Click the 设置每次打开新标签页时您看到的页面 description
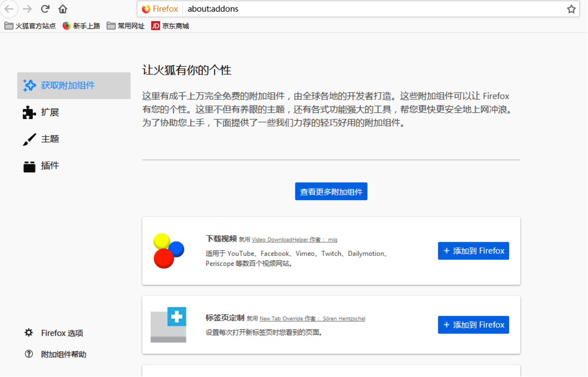 click(x=264, y=332)
